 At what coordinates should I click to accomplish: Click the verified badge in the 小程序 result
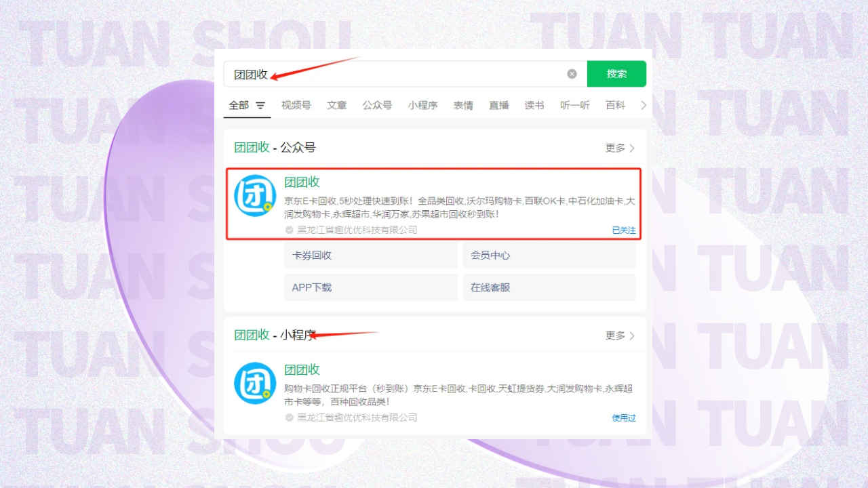[290, 418]
